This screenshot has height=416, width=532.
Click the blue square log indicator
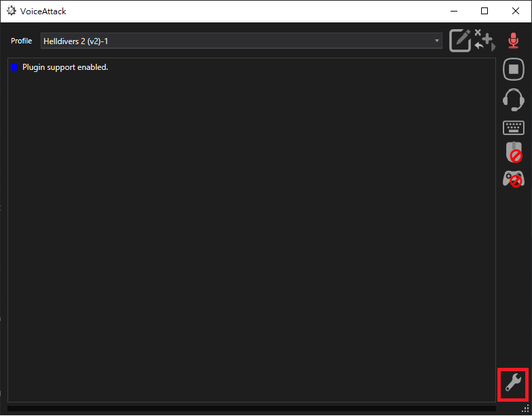point(14,67)
